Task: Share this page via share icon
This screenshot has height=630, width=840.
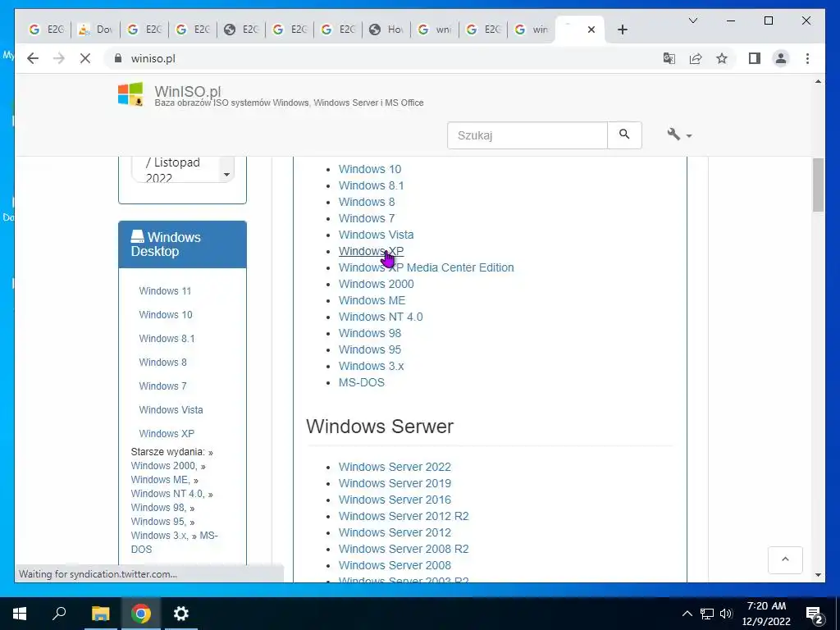Action: [696, 58]
